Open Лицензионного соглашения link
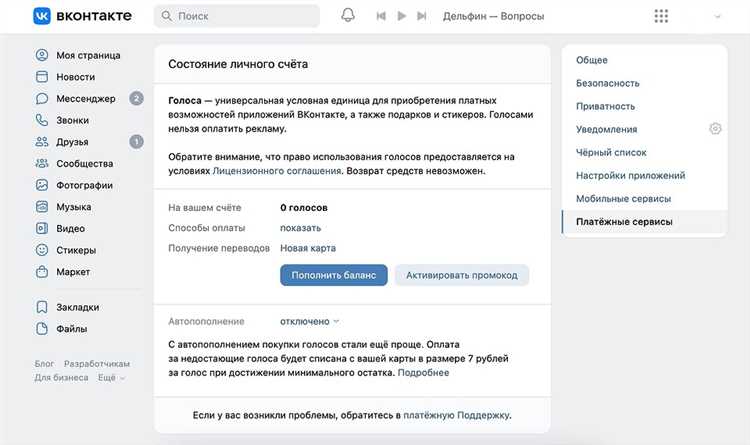Screen dimensions: 750x445 [x=276, y=171]
